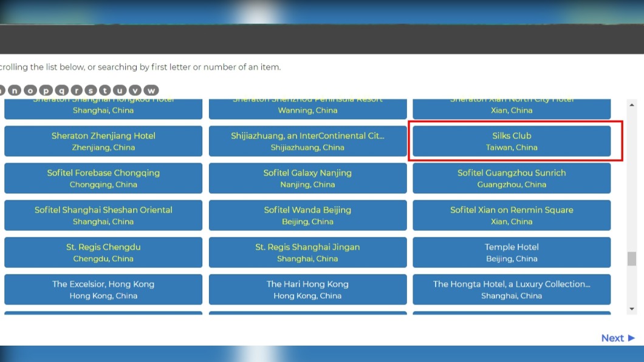Jump to items starting with letter r
Viewport: 644px width, 362px height.
tap(77, 90)
